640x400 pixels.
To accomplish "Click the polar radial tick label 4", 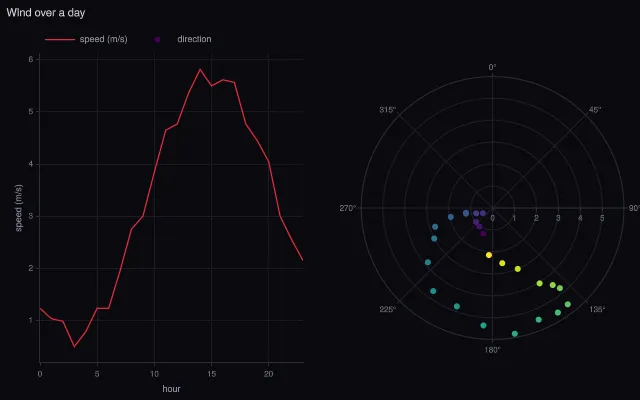I will 580,218.
